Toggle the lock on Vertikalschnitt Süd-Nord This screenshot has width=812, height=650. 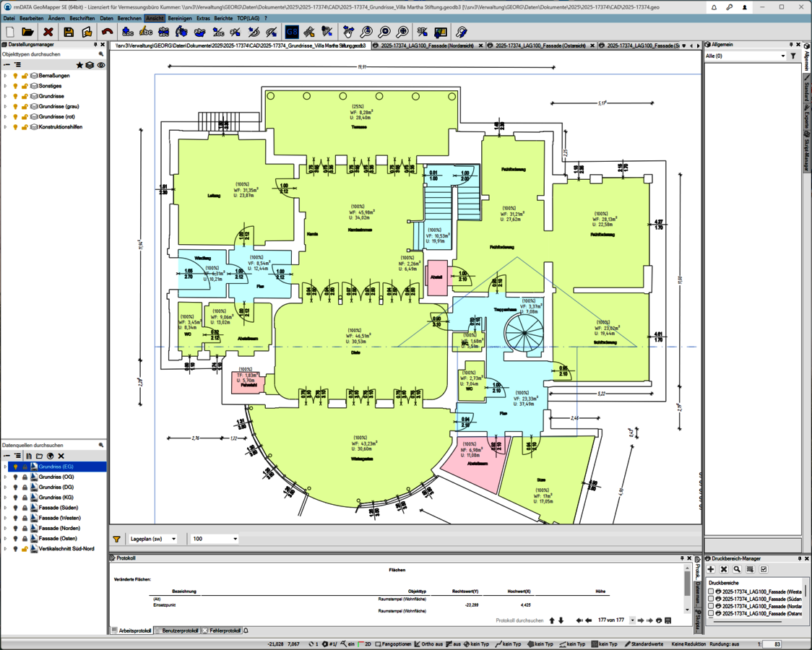pos(25,549)
